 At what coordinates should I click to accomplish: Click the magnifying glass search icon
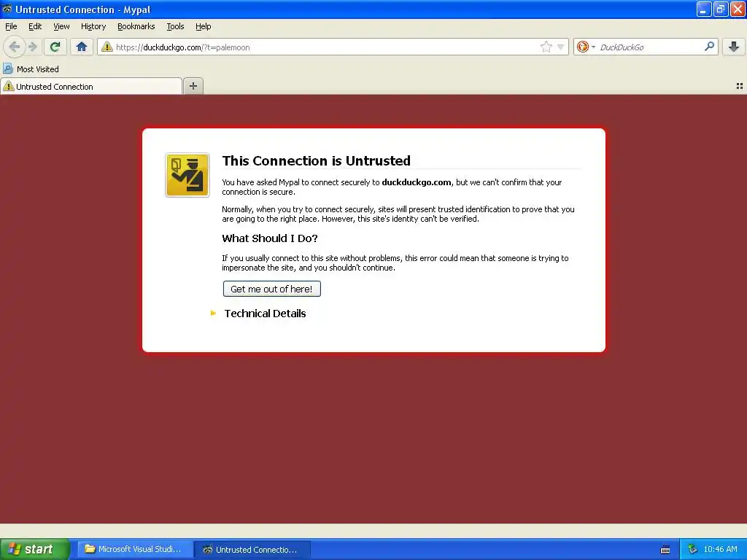(709, 46)
